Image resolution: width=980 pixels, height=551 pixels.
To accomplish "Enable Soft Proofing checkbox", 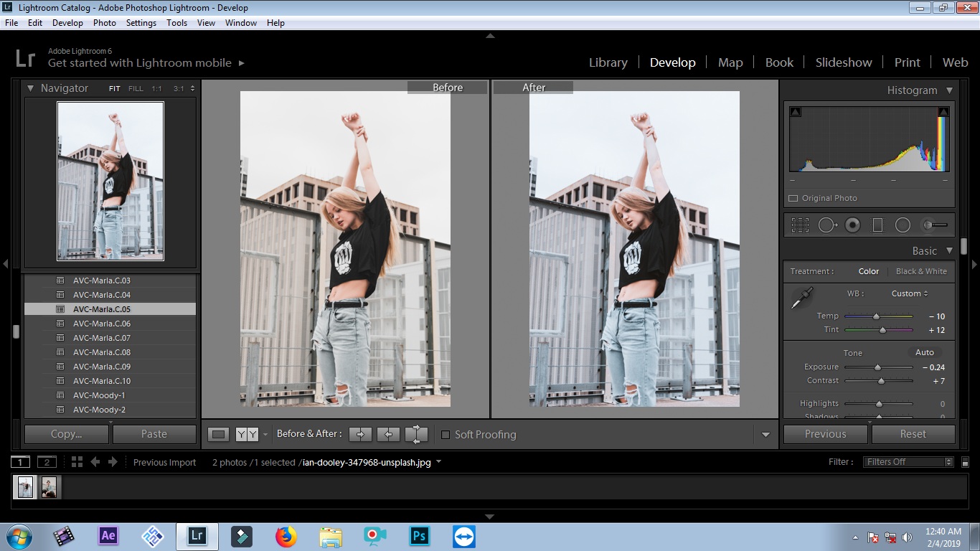I will (x=445, y=435).
